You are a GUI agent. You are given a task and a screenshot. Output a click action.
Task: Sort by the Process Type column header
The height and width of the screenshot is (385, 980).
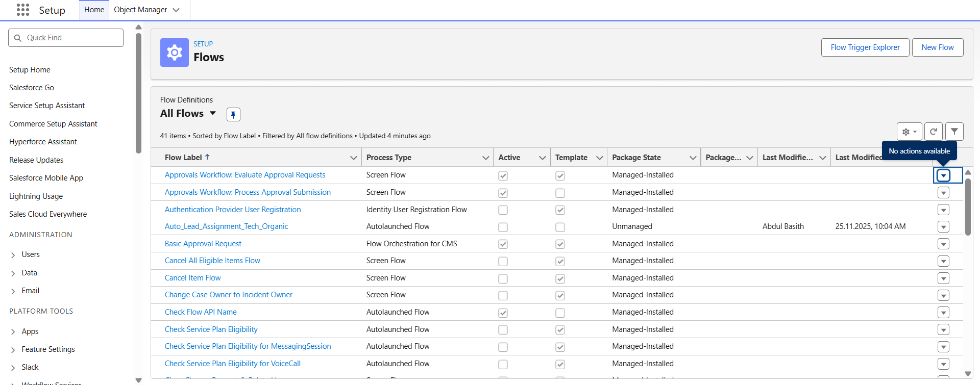[x=389, y=158]
